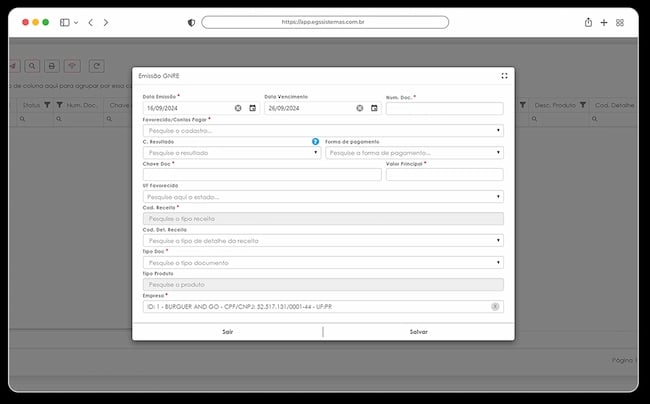Click the Salvar button
Screen dimensions: 650x404
419,332
